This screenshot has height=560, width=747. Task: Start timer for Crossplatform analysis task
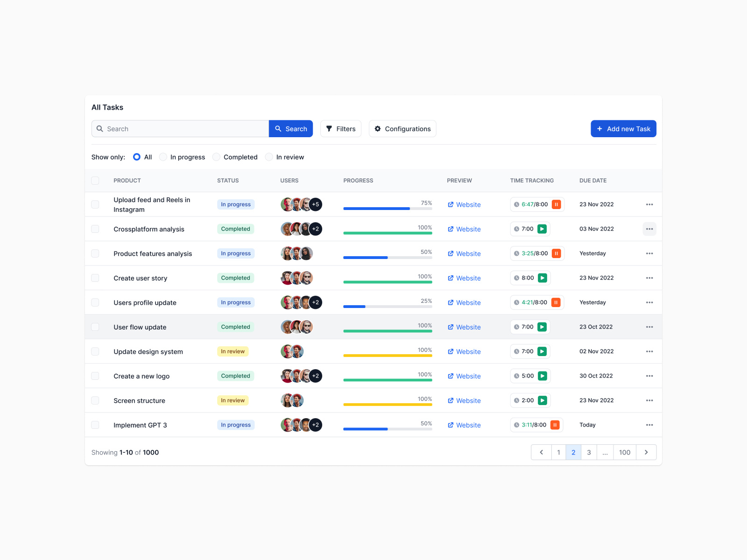point(542,229)
